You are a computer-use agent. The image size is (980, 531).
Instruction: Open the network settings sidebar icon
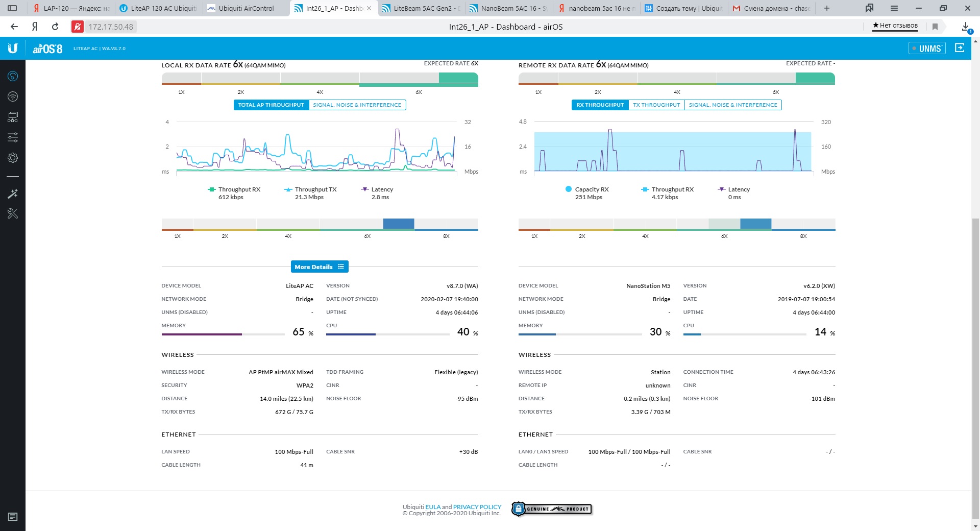pyautogui.click(x=13, y=117)
